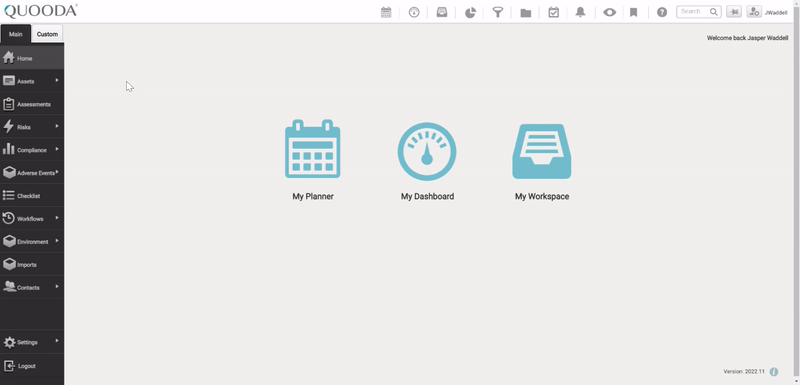Select Workflows label in sidebar menu

point(30,219)
